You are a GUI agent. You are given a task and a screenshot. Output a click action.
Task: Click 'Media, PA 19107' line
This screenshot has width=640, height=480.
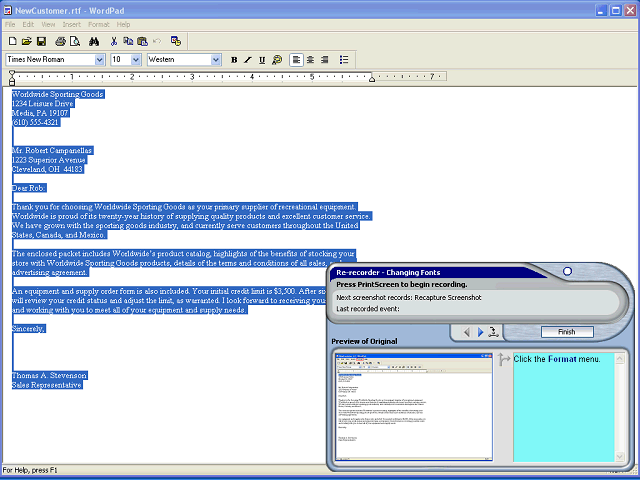click(40, 113)
